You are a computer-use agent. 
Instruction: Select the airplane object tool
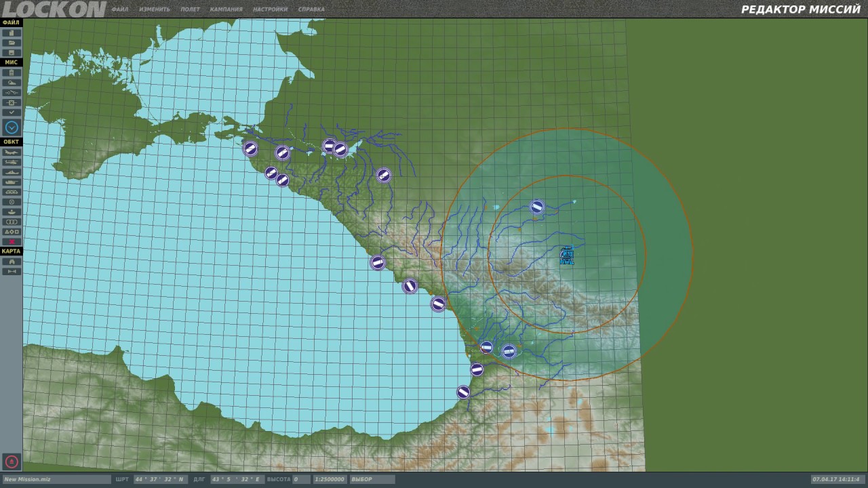point(12,152)
